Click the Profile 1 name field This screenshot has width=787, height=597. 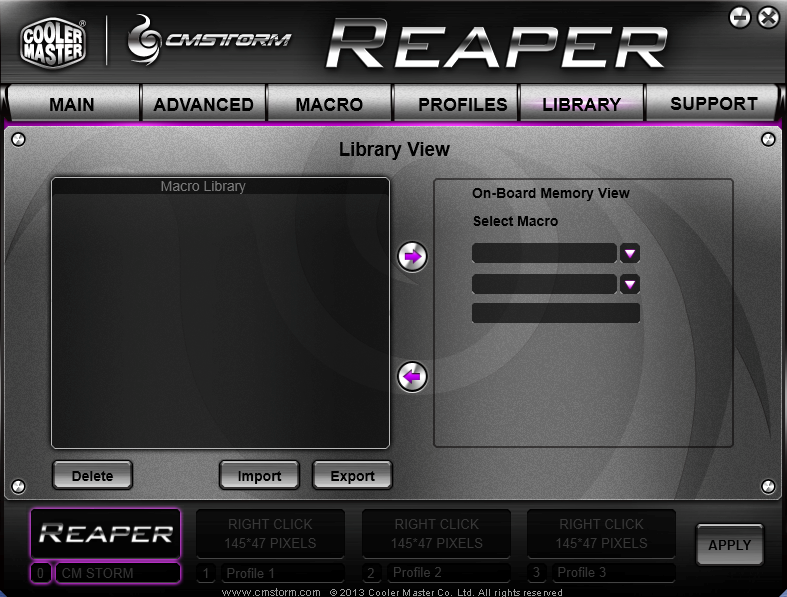(x=283, y=573)
